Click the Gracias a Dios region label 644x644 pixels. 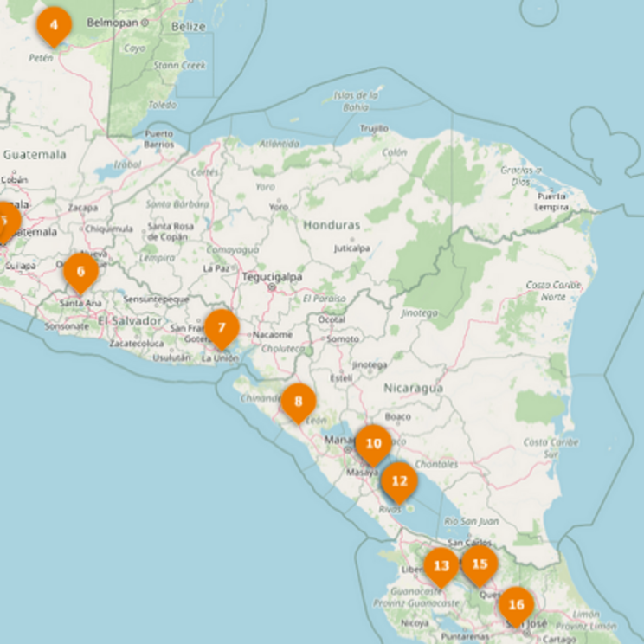(x=521, y=176)
